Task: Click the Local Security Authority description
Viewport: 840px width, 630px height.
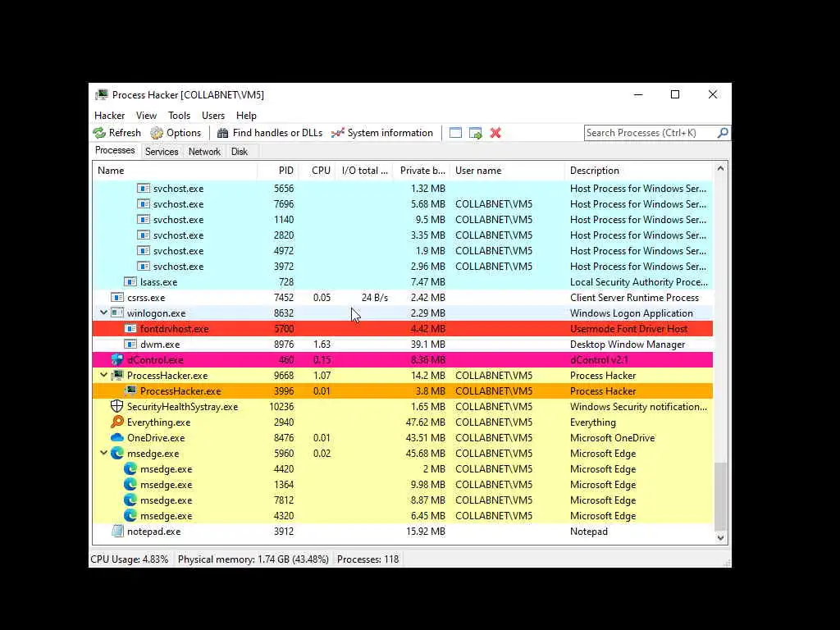Action: click(x=638, y=282)
